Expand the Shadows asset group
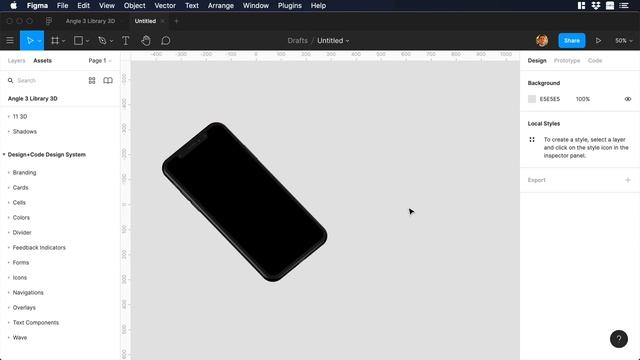The height and width of the screenshot is (360, 640). coord(9,131)
